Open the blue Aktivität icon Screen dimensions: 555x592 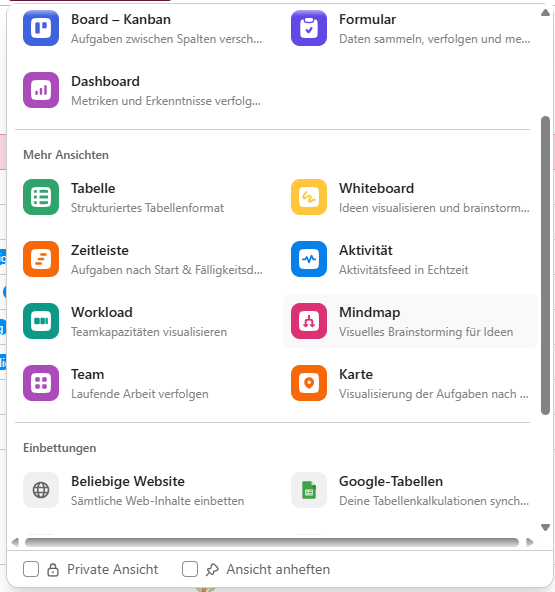coord(309,259)
